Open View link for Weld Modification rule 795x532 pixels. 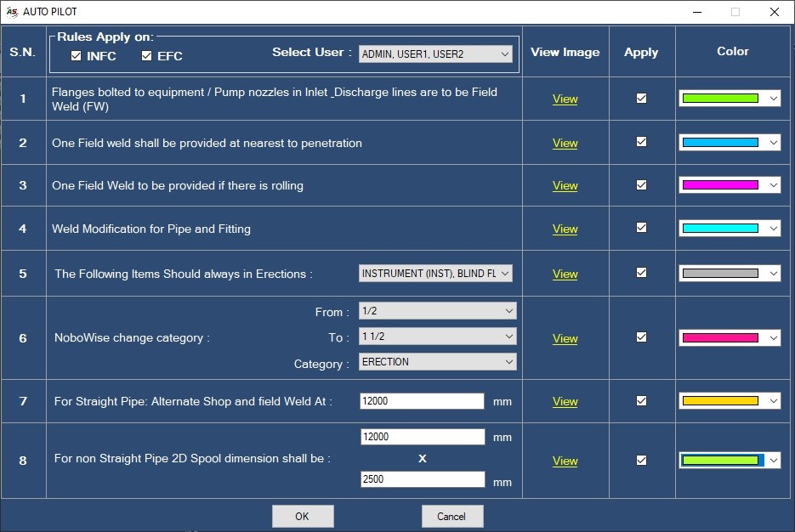point(565,229)
